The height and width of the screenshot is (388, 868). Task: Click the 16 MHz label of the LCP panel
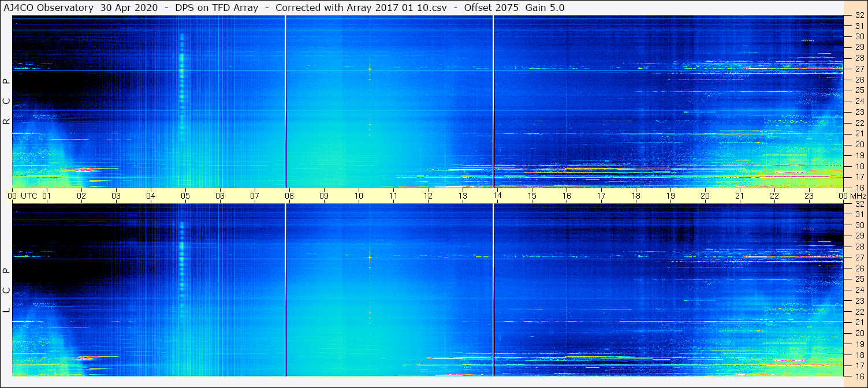[859, 376]
